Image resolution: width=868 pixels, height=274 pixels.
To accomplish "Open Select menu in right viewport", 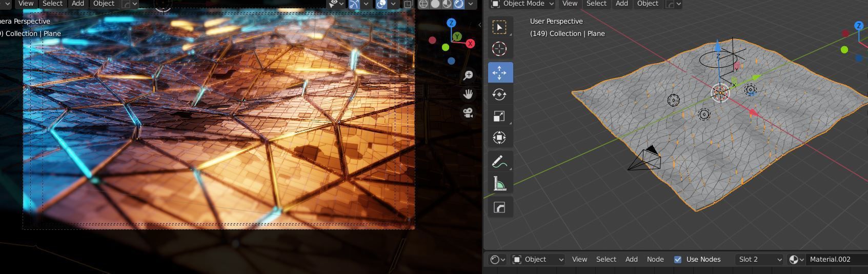I will coord(596,4).
